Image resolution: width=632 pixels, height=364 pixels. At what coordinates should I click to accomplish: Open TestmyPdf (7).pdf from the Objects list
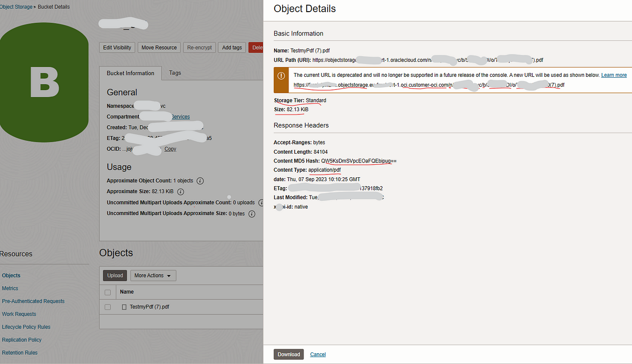[150, 306]
